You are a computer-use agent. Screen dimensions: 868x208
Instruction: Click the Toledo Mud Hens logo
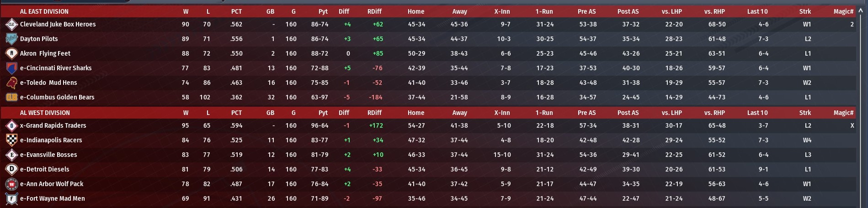[11, 83]
